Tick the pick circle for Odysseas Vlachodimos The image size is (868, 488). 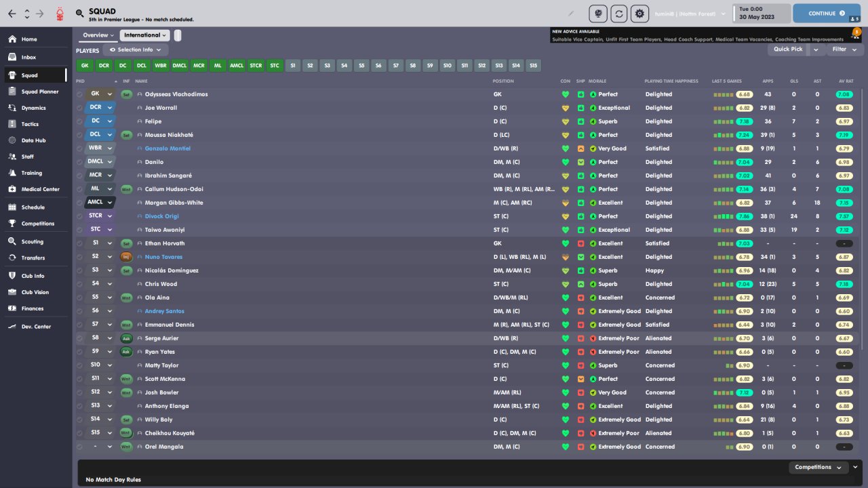click(x=80, y=94)
